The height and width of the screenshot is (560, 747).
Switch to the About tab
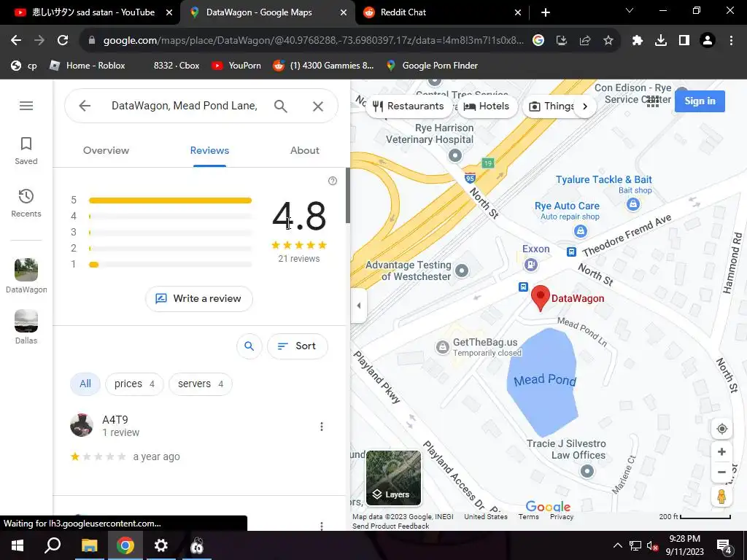pyautogui.click(x=305, y=150)
